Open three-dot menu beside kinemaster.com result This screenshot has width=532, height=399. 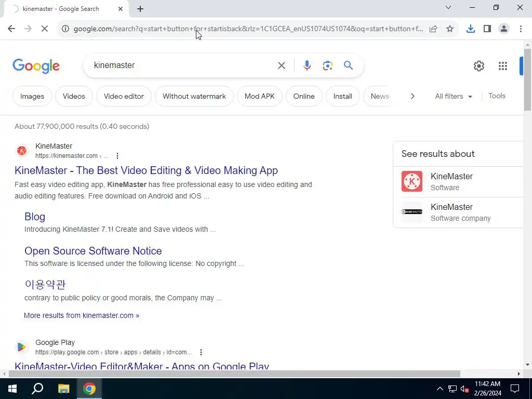117,156
